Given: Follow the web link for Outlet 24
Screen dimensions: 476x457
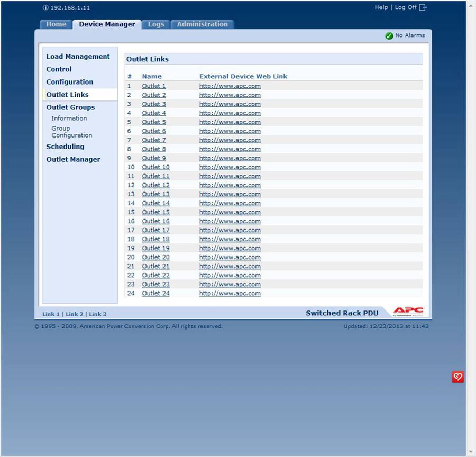Looking at the screenshot, I should [x=230, y=293].
